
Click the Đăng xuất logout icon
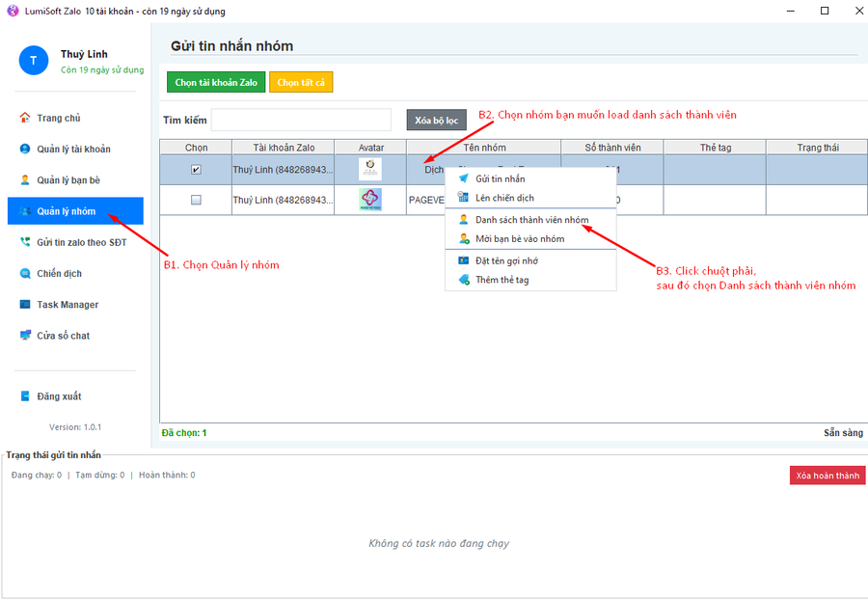[25, 396]
